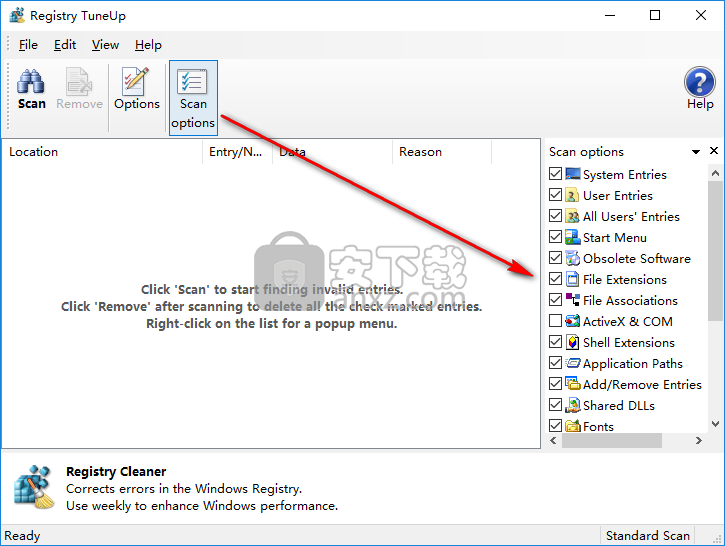
Task: Click the Shell Extensions icon
Action: (x=572, y=342)
